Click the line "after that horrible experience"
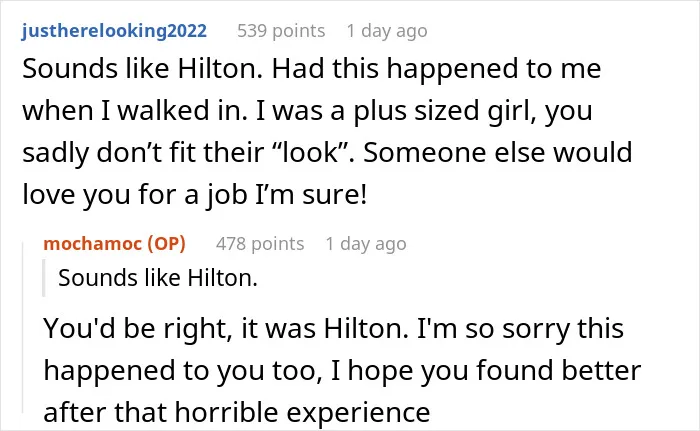 coord(237,412)
